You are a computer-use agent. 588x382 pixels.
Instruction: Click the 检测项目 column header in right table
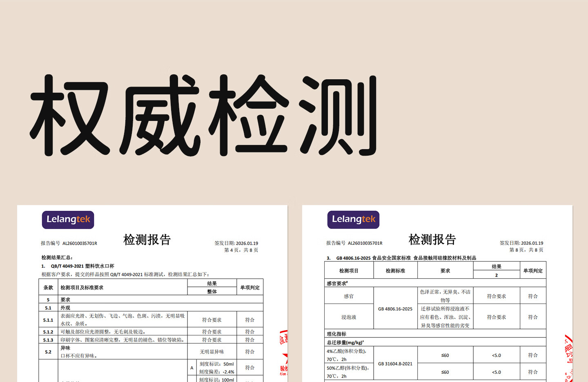[349, 271]
